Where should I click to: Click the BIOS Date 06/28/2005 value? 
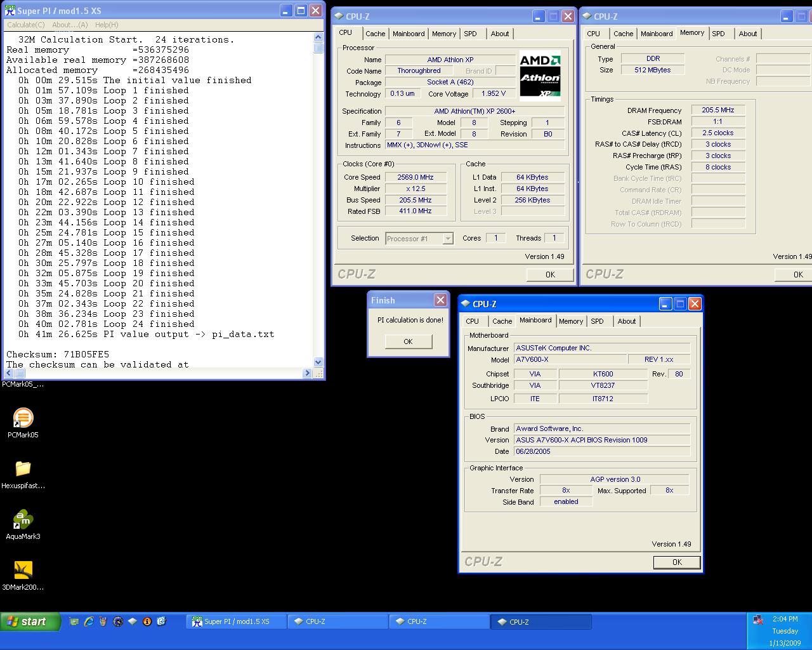pyautogui.click(x=602, y=451)
